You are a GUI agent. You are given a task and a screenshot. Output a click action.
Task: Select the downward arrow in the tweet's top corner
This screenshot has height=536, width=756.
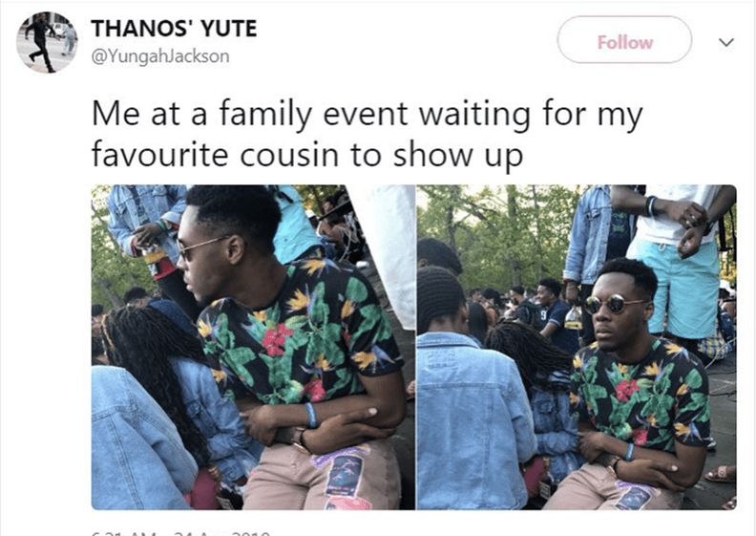726,42
